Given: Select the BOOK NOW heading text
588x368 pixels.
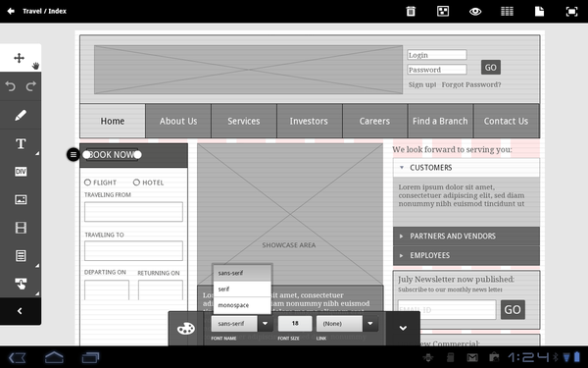Looking at the screenshot, I should click(x=112, y=155).
